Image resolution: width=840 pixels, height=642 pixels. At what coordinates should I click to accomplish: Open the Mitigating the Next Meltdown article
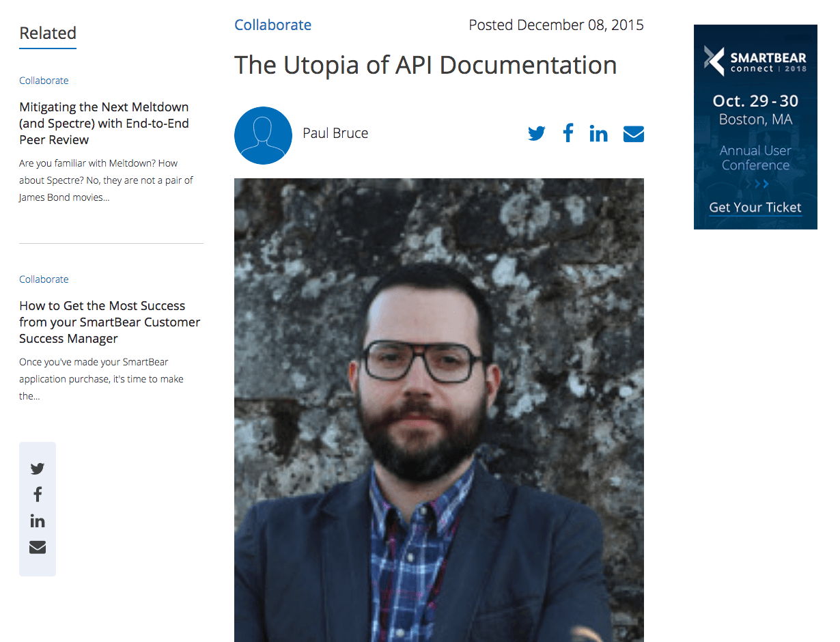[x=104, y=124]
